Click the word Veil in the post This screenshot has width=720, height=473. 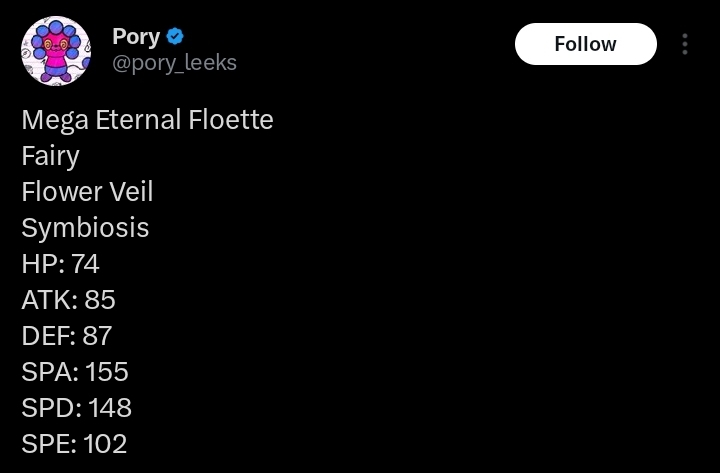click(x=129, y=192)
